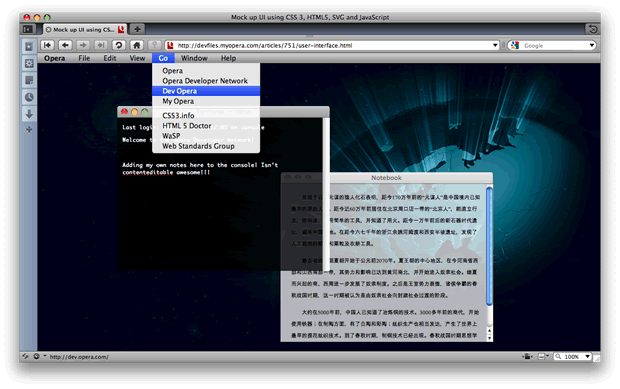Image resolution: width=620 pixels, height=389 pixels.
Task: Choose the highlighted Dev Opera entry
Action: (206, 91)
